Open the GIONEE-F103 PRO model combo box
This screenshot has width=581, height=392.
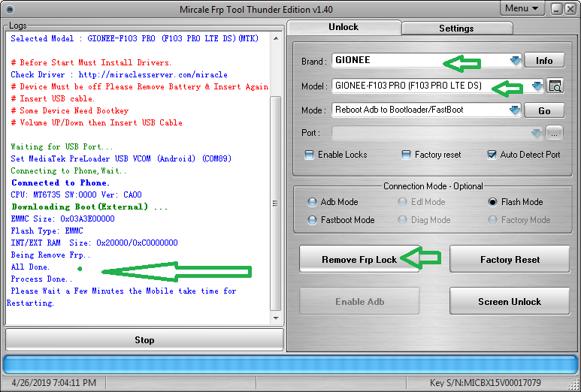point(437,86)
